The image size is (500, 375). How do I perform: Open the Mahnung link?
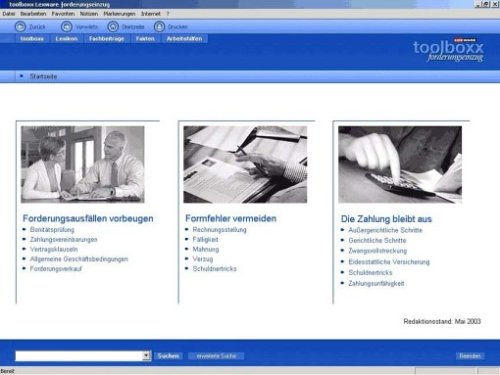pos(206,249)
